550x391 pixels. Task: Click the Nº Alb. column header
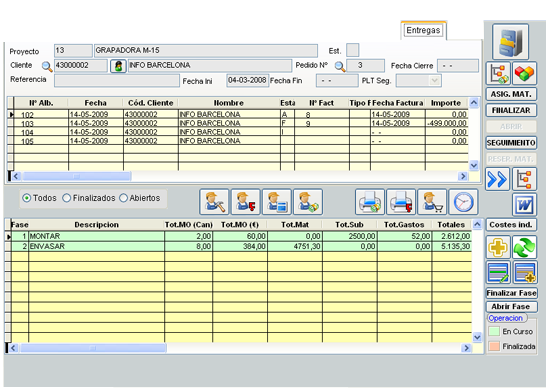41,103
